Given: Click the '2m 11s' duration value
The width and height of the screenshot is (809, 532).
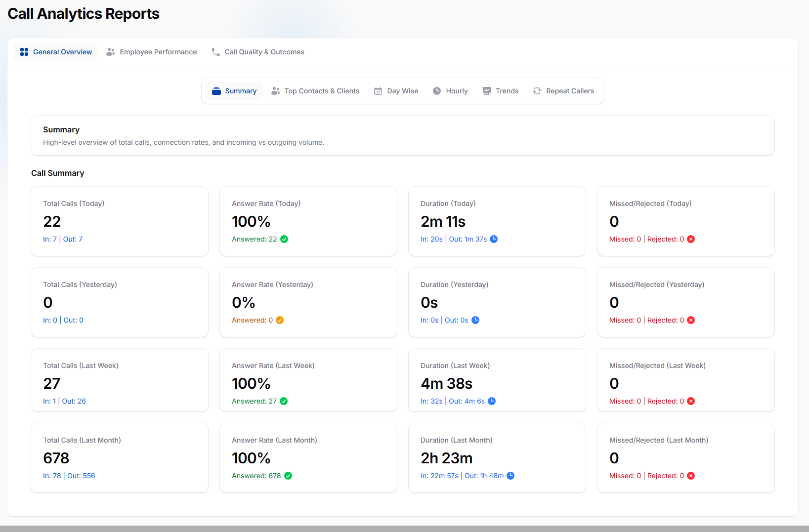Looking at the screenshot, I should (443, 221).
